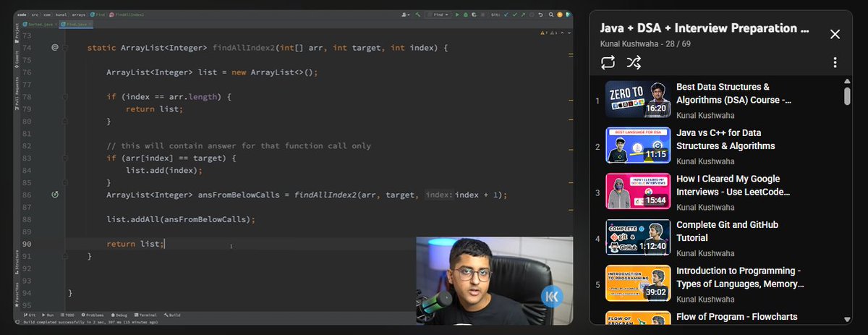Screen dimensions: 868x335
Task: Click the green Run button in IDE toolbar
Action: 457,14
